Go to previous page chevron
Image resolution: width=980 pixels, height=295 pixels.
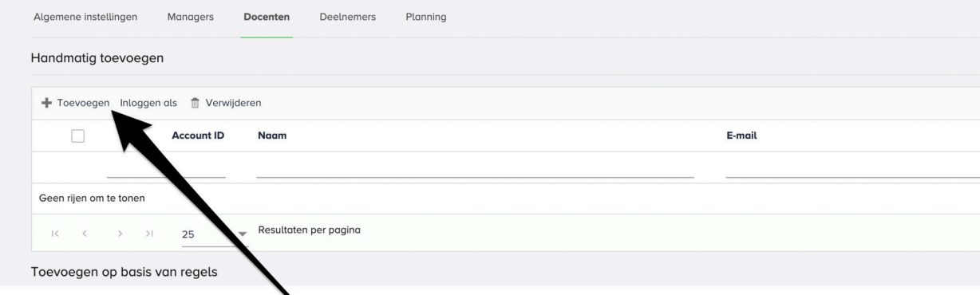coord(85,234)
